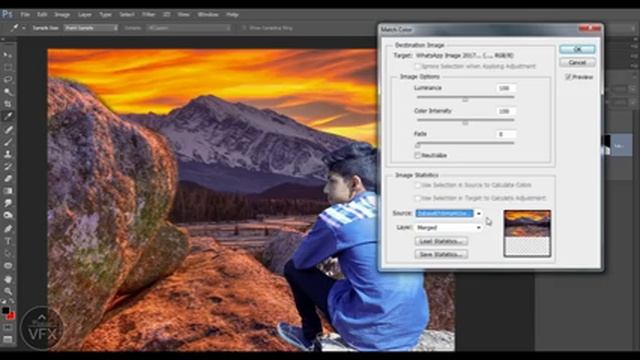Open the Sample Size dropdown
The image size is (640, 360).
(91, 28)
